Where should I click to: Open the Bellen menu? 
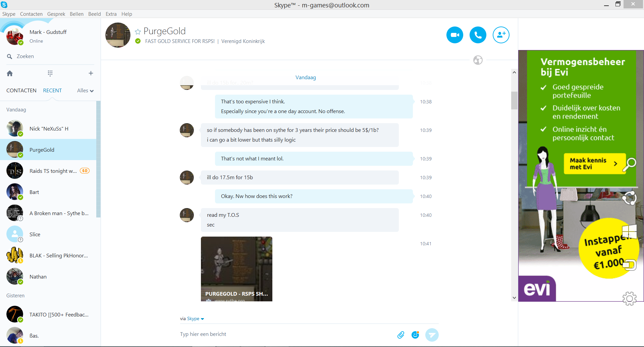click(76, 14)
